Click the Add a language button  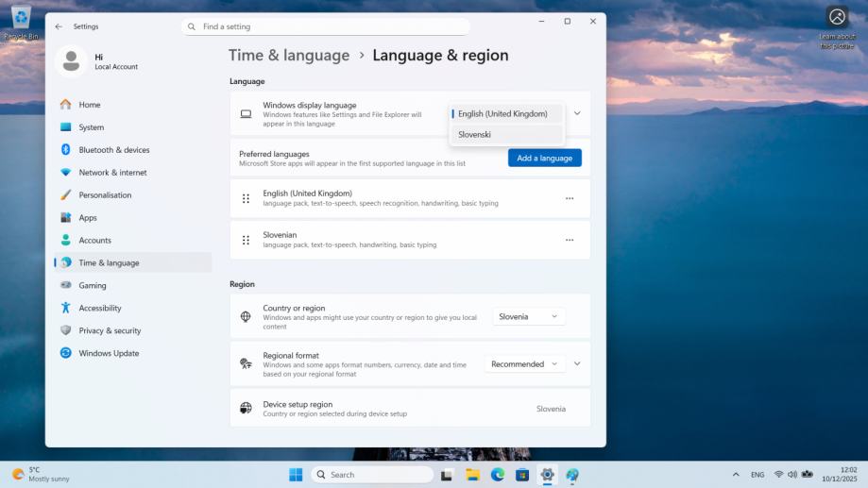pyautogui.click(x=544, y=158)
